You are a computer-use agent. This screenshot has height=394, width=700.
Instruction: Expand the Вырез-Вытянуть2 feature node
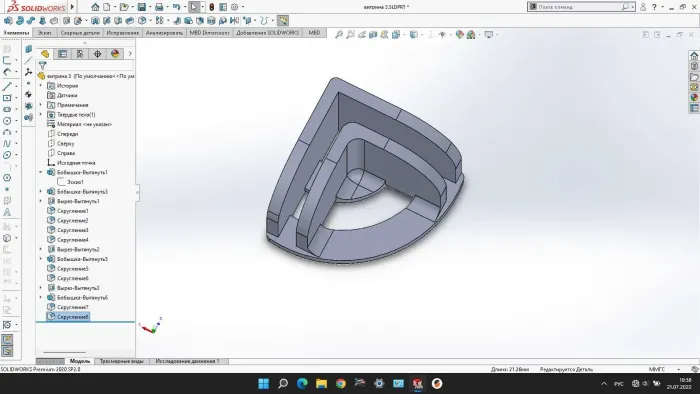coord(41,249)
